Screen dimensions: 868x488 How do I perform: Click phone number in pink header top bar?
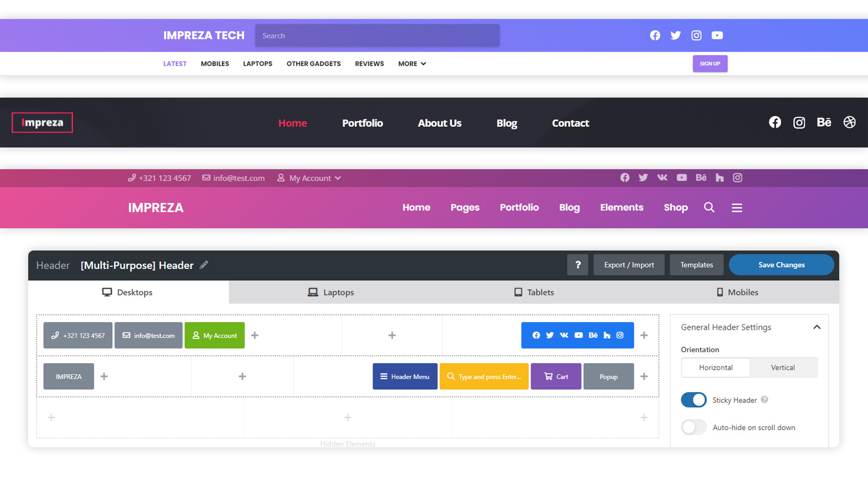[x=159, y=178]
